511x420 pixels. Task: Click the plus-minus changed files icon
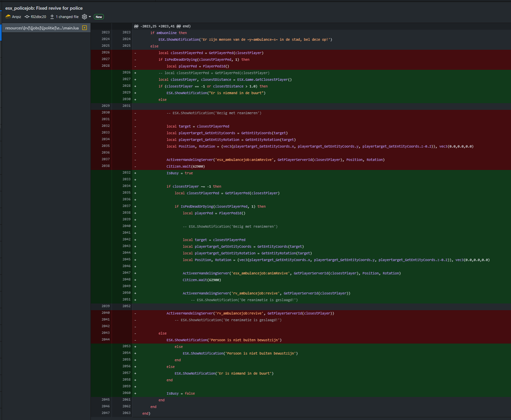pyautogui.click(x=52, y=17)
